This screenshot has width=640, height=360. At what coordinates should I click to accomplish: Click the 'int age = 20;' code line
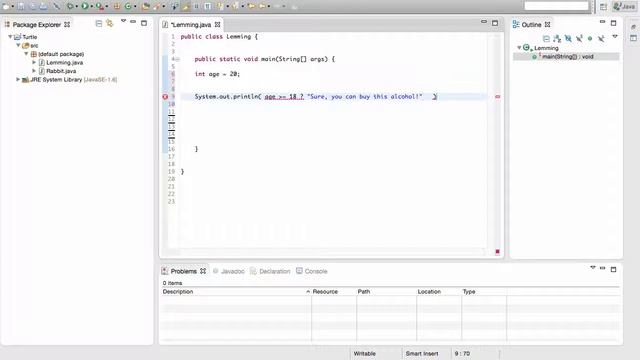217,74
